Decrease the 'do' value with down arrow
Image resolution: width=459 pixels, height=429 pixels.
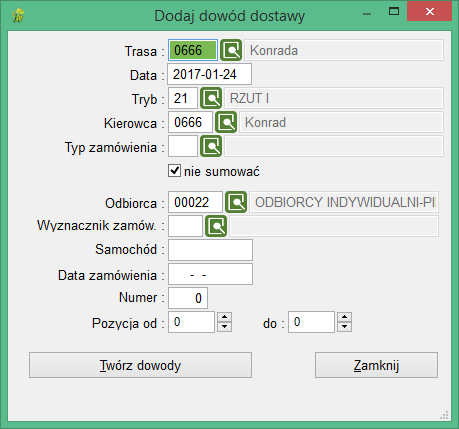coord(344,326)
